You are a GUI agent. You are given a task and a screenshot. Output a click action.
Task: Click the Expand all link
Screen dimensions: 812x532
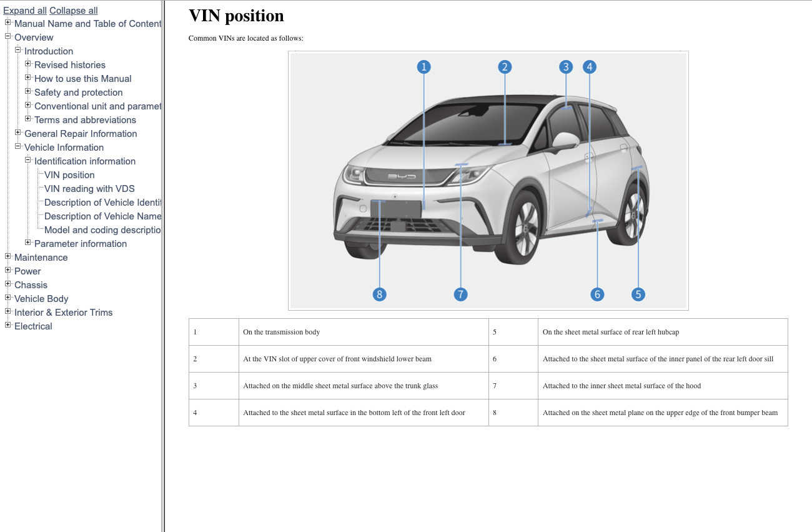(25, 11)
